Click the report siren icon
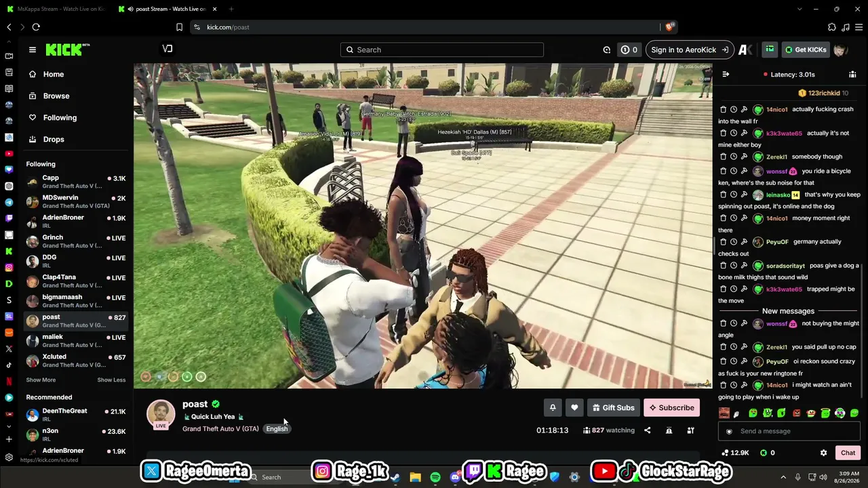 669,430
